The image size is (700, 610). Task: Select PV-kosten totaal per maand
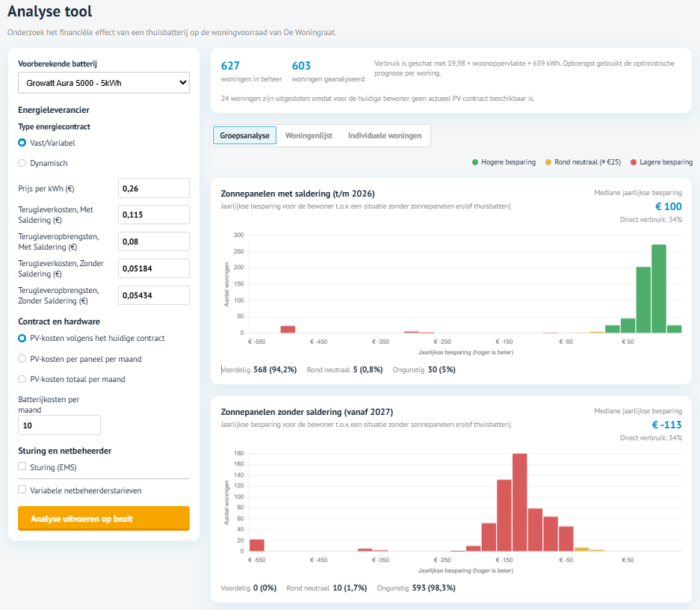(x=22, y=379)
